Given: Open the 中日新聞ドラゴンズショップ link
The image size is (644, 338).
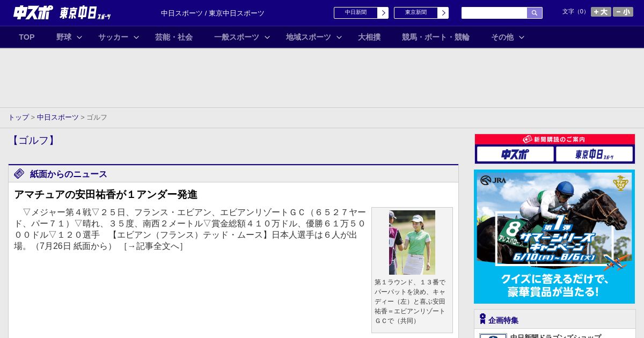Looking at the screenshot, I should tap(555, 336).
